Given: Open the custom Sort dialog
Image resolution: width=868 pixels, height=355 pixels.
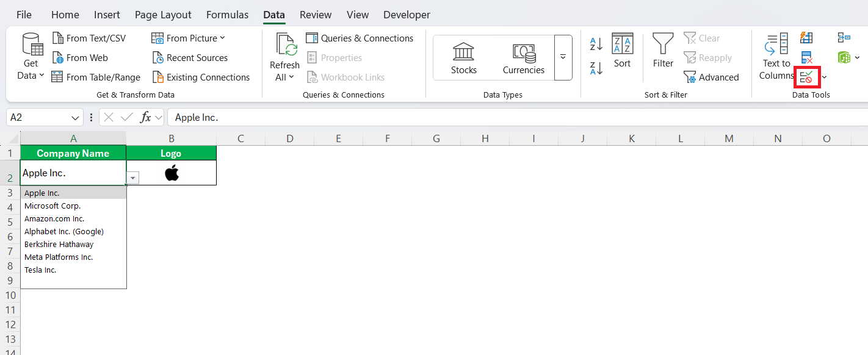Looking at the screenshot, I should pos(623,50).
